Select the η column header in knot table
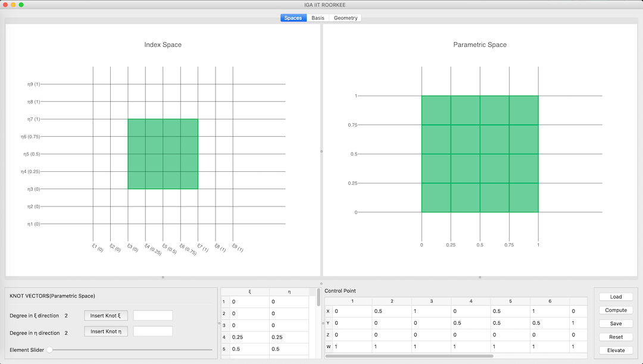 click(x=289, y=291)
